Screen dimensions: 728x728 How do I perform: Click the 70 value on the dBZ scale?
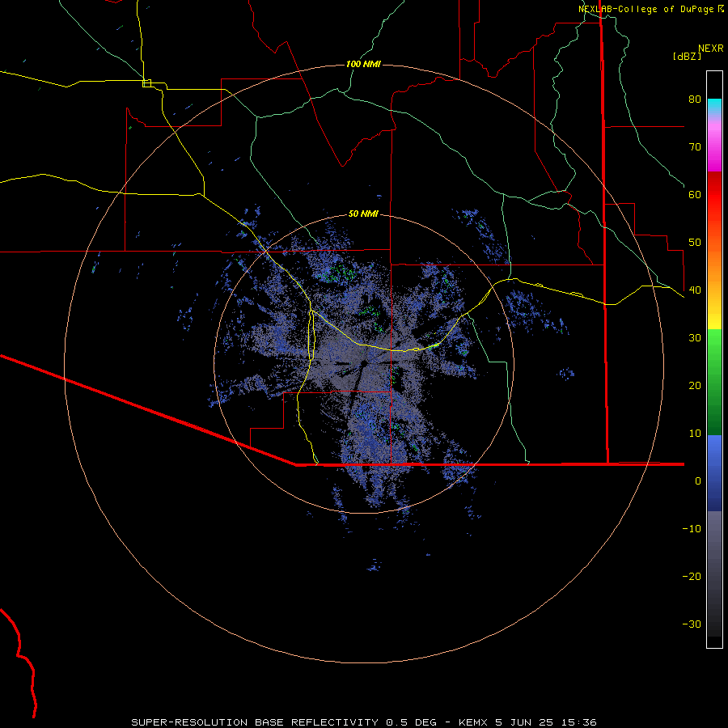pos(695,147)
